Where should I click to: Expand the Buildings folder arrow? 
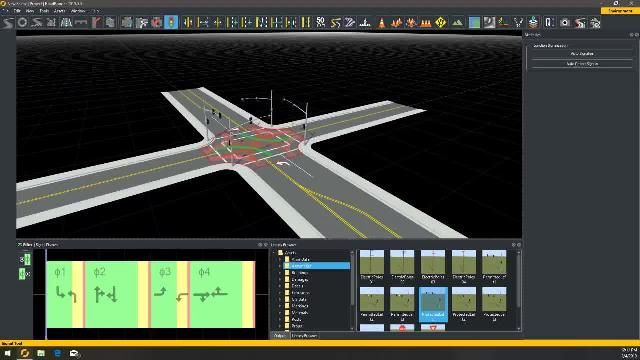click(280, 272)
